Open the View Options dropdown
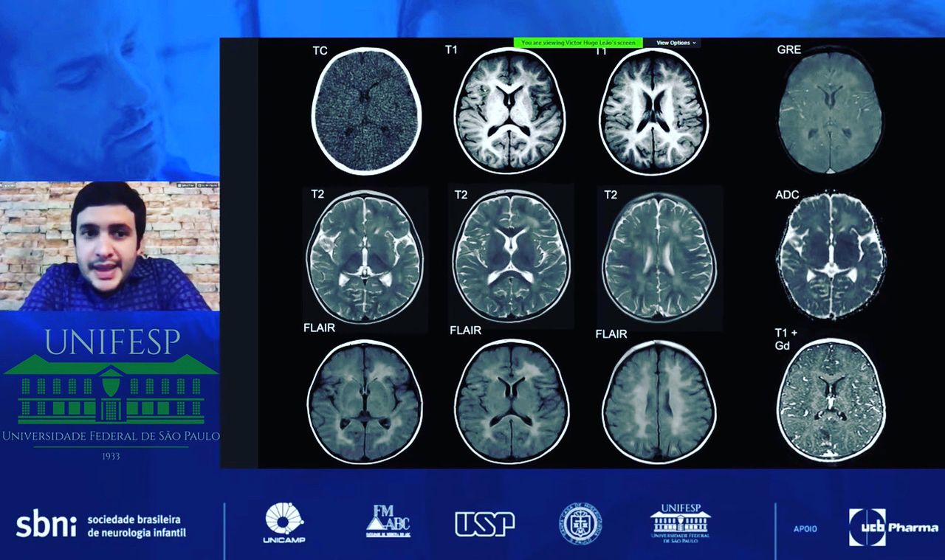 pyautogui.click(x=676, y=43)
